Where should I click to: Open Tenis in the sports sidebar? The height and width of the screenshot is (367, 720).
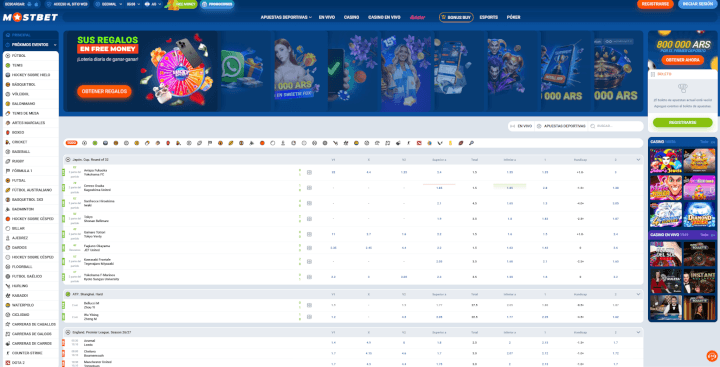[31, 65]
